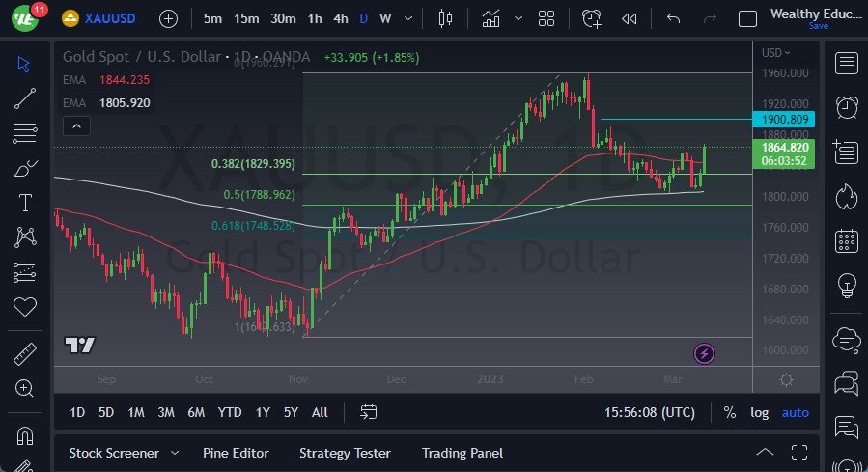This screenshot has height=472, width=868.
Task: Switch to the Pine Editor tab
Action: pyautogui.click(x=236, y=453)
